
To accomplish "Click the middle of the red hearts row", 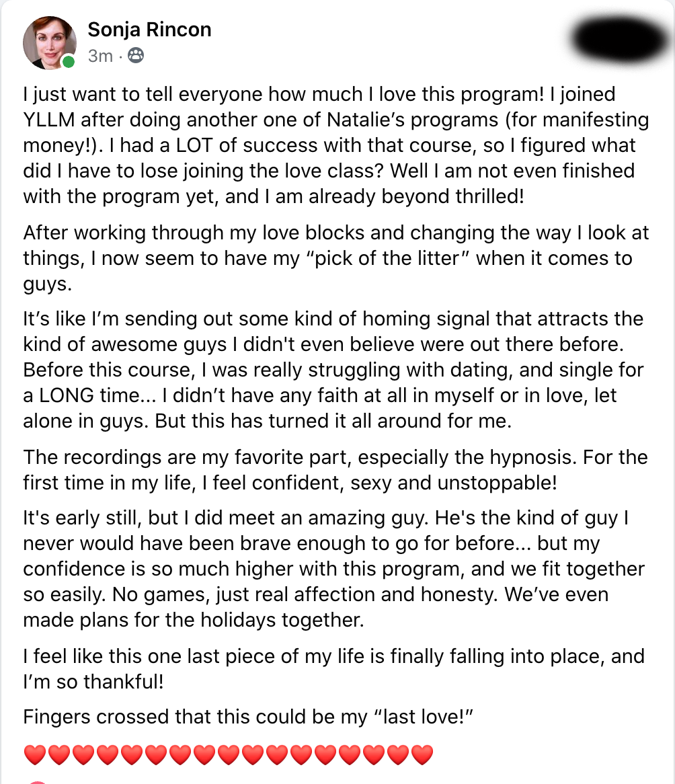I will pyautogui.click(x=228, y=755).
